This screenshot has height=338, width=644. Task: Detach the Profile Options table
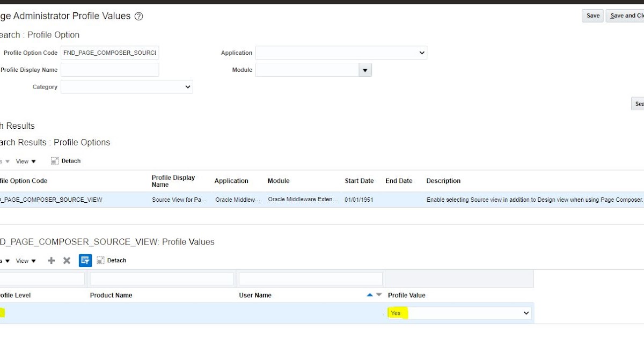click(66, 161)
